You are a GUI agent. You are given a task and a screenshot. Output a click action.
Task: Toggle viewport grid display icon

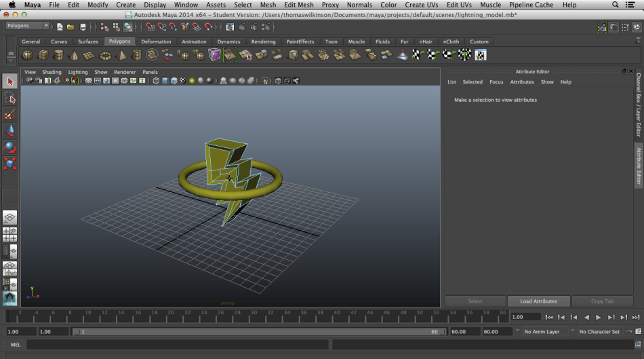(x=88, y=81)
